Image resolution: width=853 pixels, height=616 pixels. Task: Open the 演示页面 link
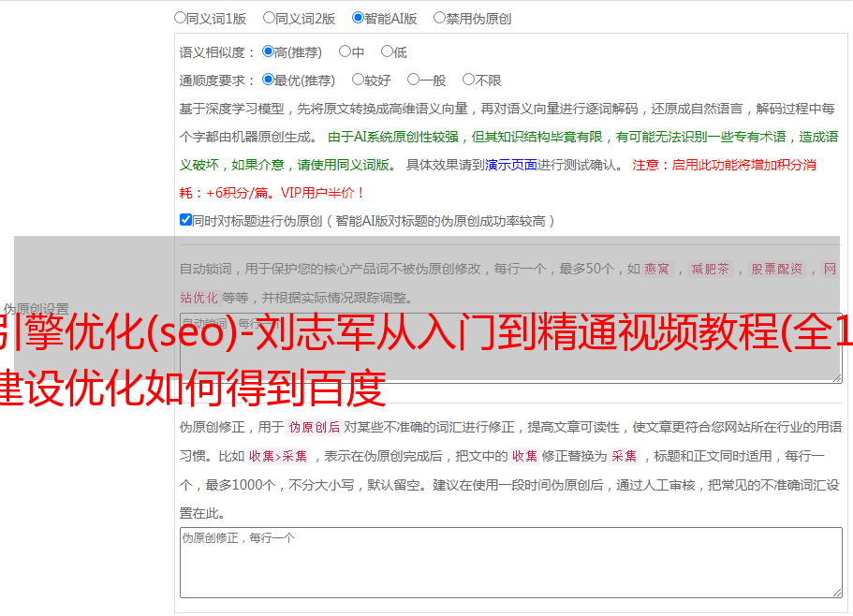click(511, 165)
